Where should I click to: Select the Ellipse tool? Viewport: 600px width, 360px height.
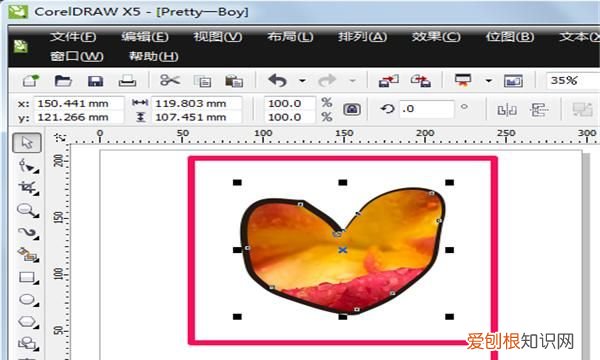28,300
